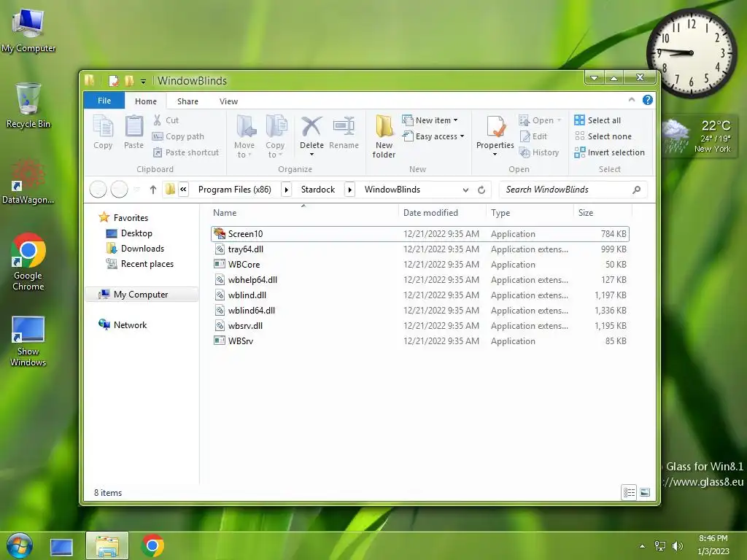
Task: Open Recent places in navigation pane
Action: [x=147, y=264]
